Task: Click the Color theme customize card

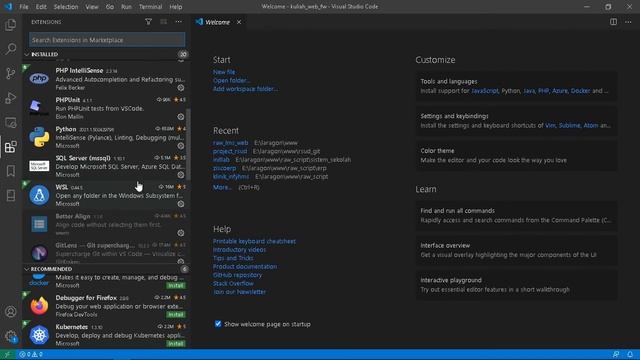Action: pyautogui.click(x=516, y=156)
